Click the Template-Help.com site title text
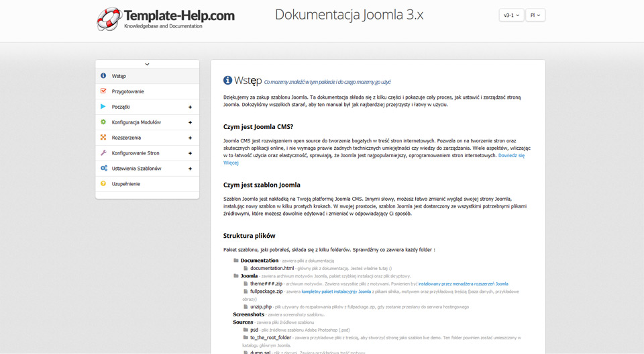The width and height of the screenshot is (644, 354). 179,15
